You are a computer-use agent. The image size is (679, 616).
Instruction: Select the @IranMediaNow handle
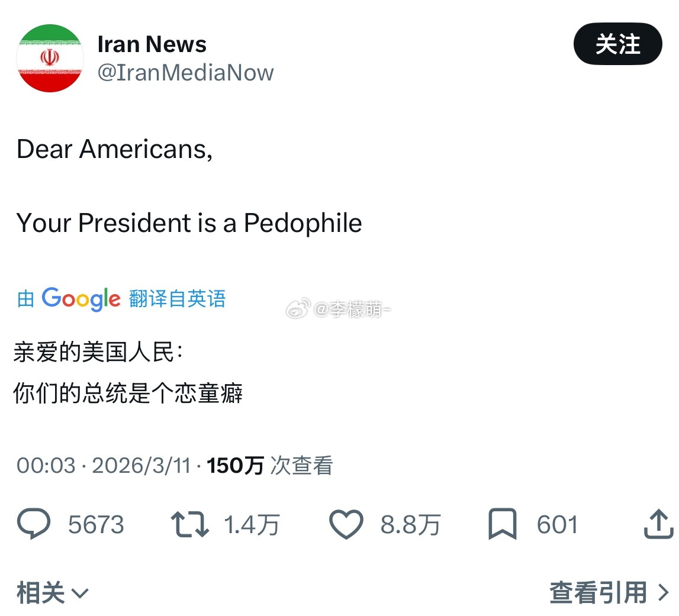pos(185,72)
